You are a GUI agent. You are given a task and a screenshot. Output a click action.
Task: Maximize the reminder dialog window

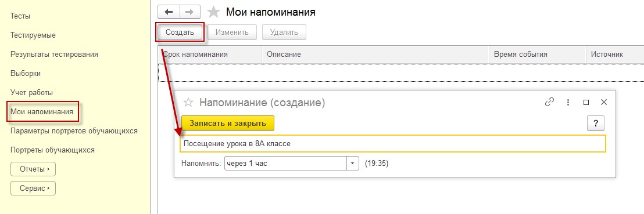click(586, 103)
